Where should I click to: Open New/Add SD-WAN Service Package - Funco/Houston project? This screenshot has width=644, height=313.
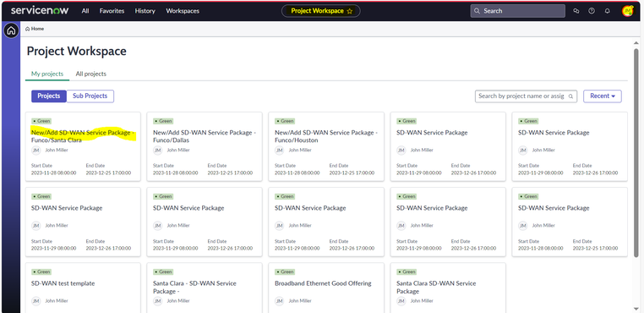tap(326, 136)
